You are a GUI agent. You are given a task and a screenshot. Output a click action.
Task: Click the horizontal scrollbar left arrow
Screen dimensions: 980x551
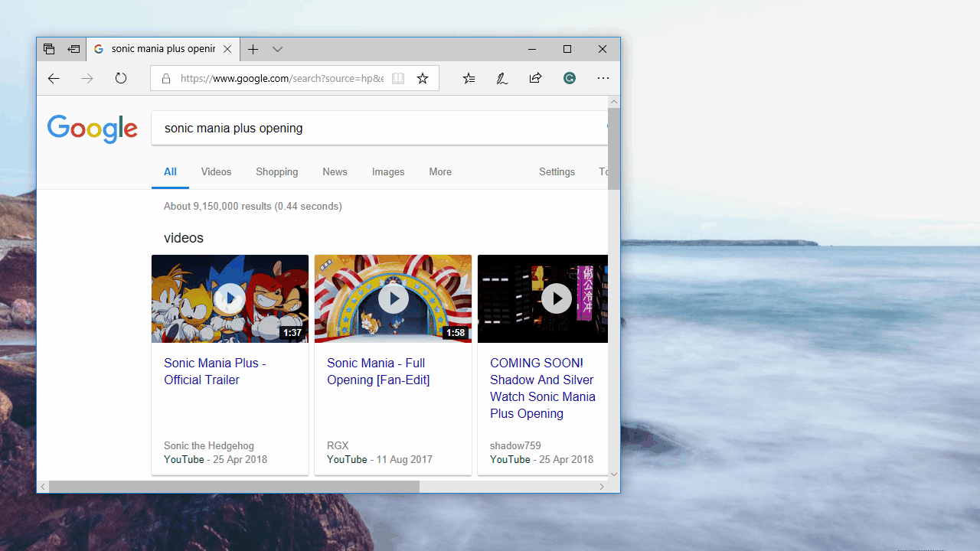(43, 487)
